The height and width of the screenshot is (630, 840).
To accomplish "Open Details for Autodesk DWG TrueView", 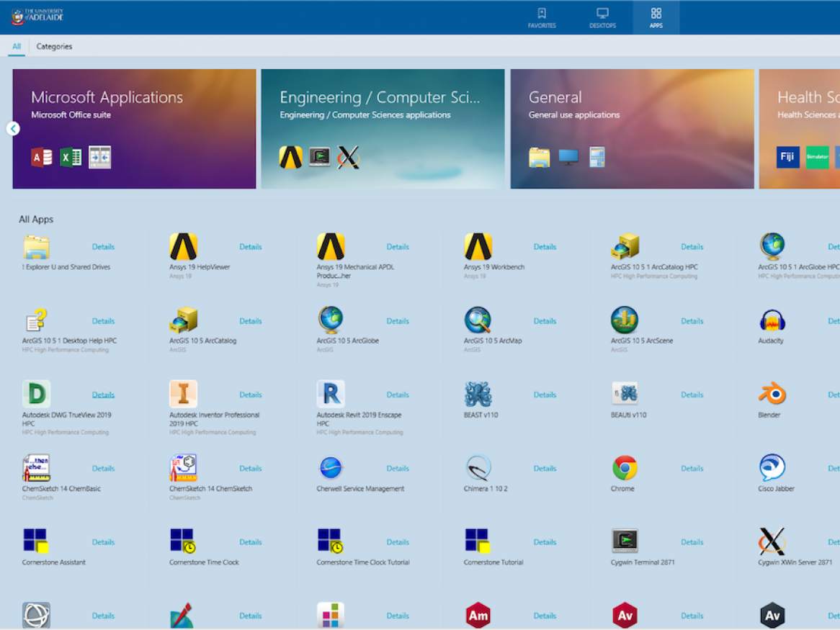I will pos(103,395).
